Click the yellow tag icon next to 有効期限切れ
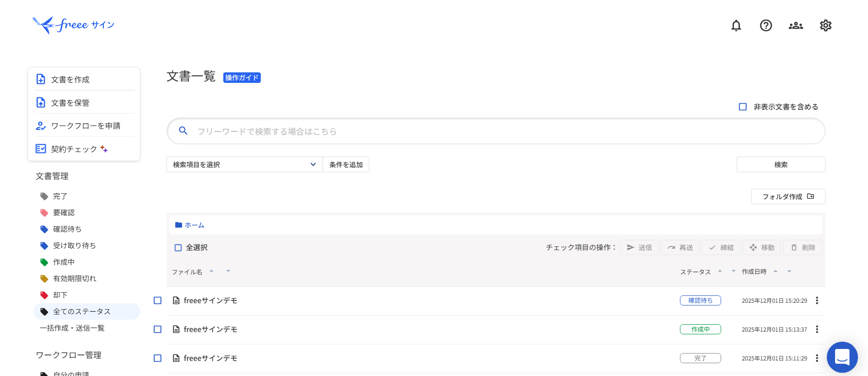Image resolution: width=868 pixels, height=376 pixels. coord(44,279)
